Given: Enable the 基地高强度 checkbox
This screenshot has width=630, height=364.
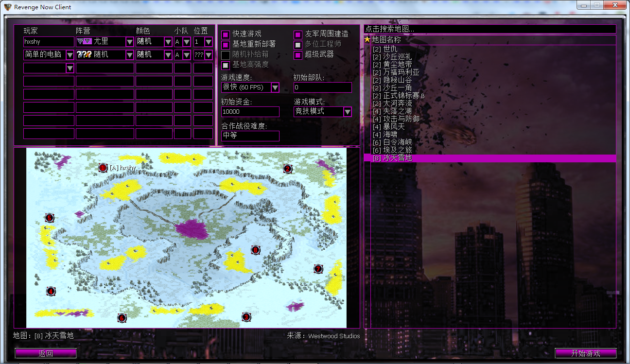Looking at the screenshot, I should pos(226,65).
